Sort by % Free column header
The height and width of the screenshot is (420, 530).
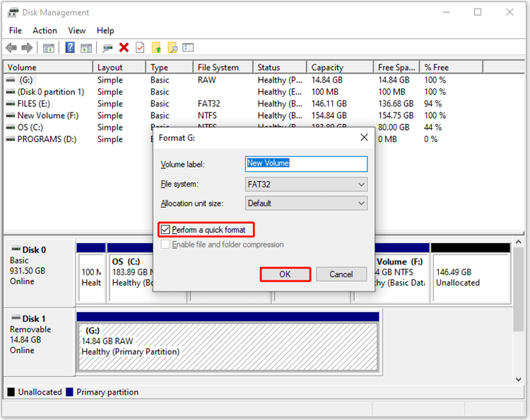[452, 67]
